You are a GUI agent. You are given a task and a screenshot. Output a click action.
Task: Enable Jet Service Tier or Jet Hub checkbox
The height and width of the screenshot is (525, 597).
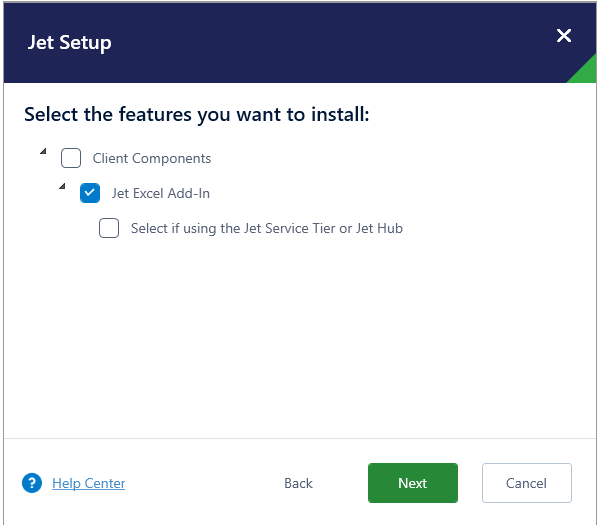coord(109,228)
